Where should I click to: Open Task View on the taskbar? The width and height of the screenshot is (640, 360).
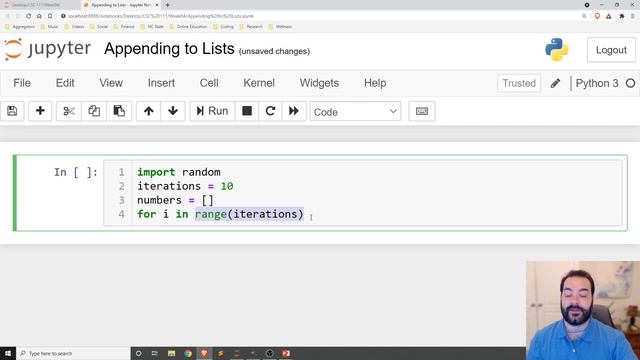click(x=155, y=353)
